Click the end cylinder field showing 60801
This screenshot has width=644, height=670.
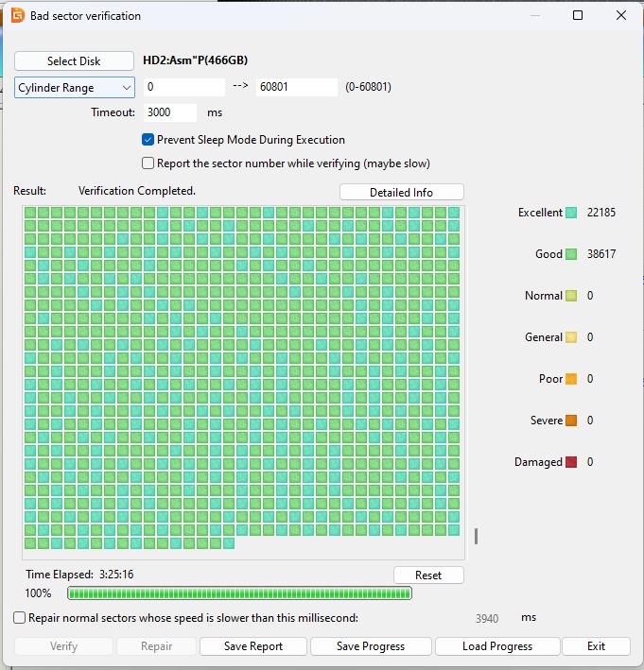click(x=296, y=87)
